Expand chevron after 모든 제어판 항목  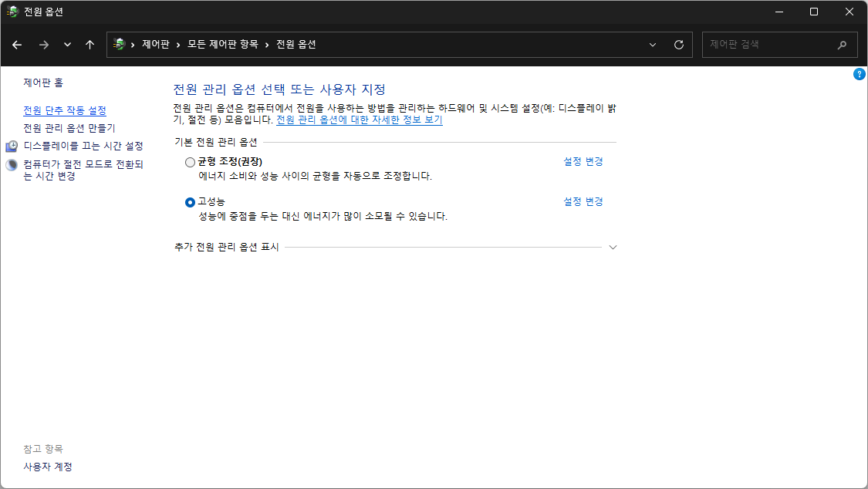(267, 45)
